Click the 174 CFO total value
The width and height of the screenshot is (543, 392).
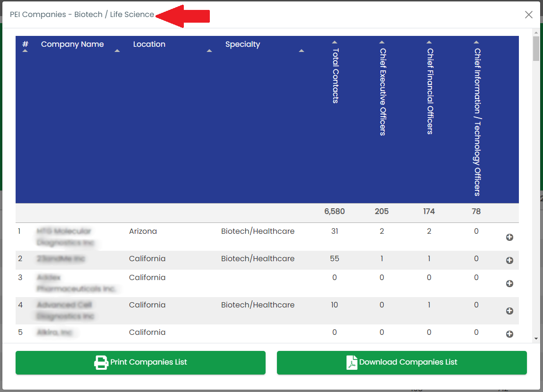click(x=429, y=212)
